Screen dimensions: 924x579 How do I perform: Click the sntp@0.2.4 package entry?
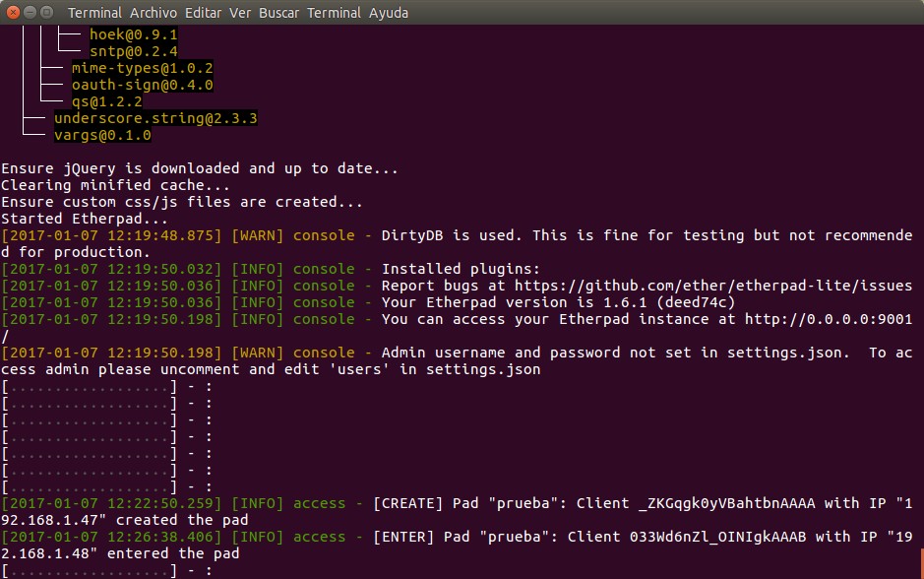click(119, 51)
